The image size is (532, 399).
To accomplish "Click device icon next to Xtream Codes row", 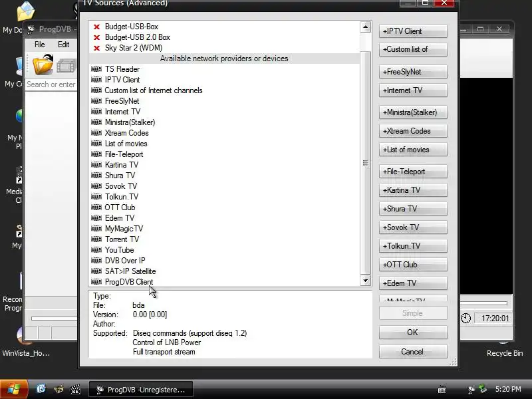I will (x=96, y=133).
